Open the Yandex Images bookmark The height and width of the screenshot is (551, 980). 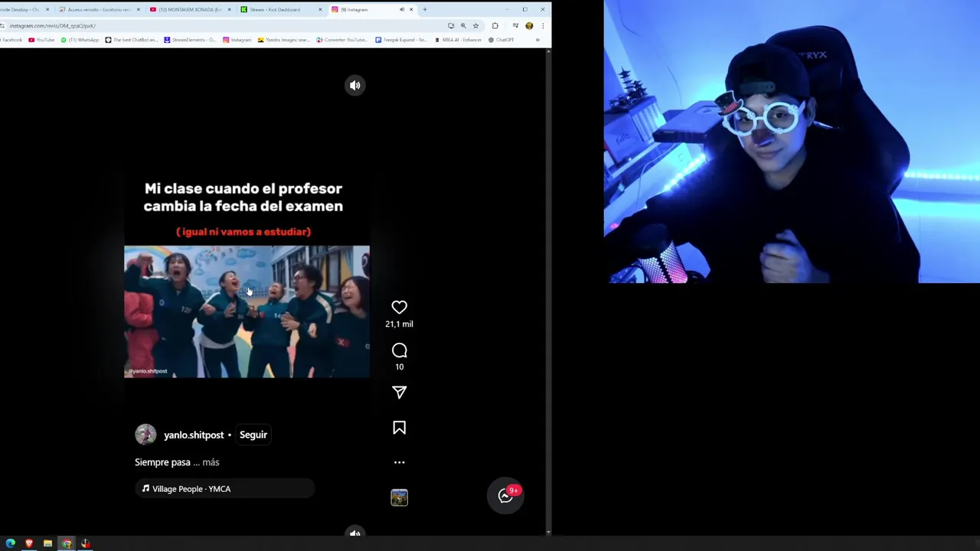click(284, 40)
